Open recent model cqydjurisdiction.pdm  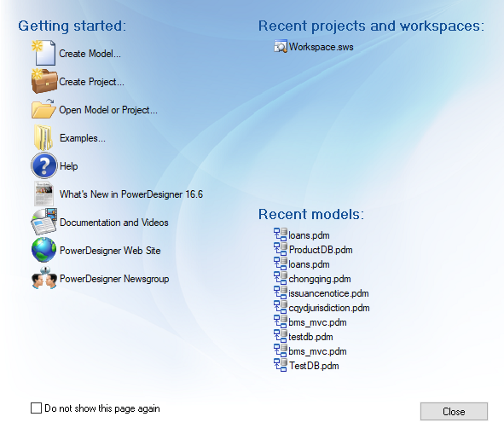click(329, 308)
